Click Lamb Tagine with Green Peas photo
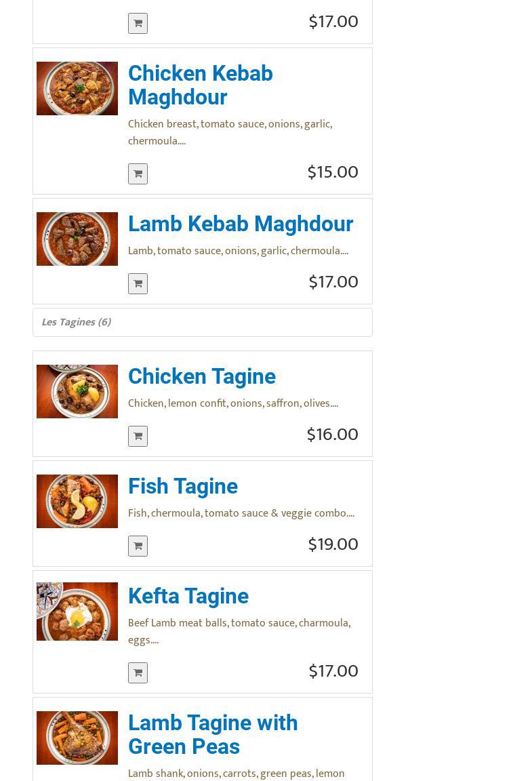 click(x=77, y=738)
